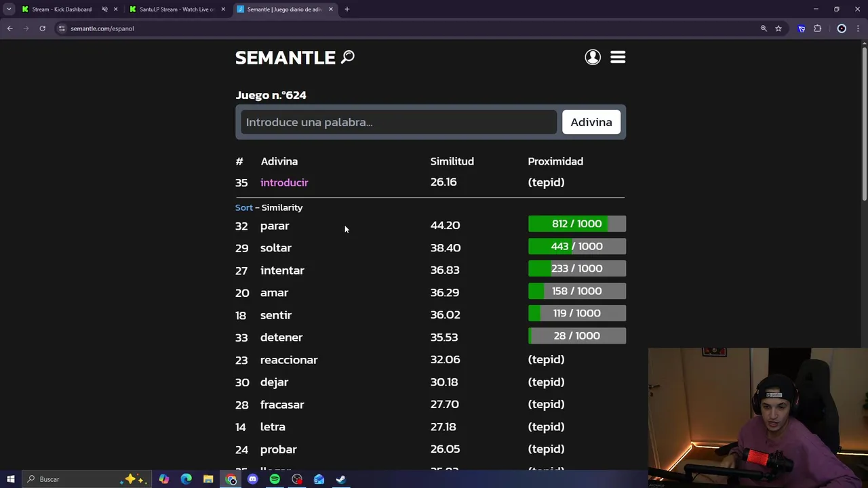This screenshot has height=488, width=868.
Task: Open Discord from the taskbar
Action: coord(253,479)
